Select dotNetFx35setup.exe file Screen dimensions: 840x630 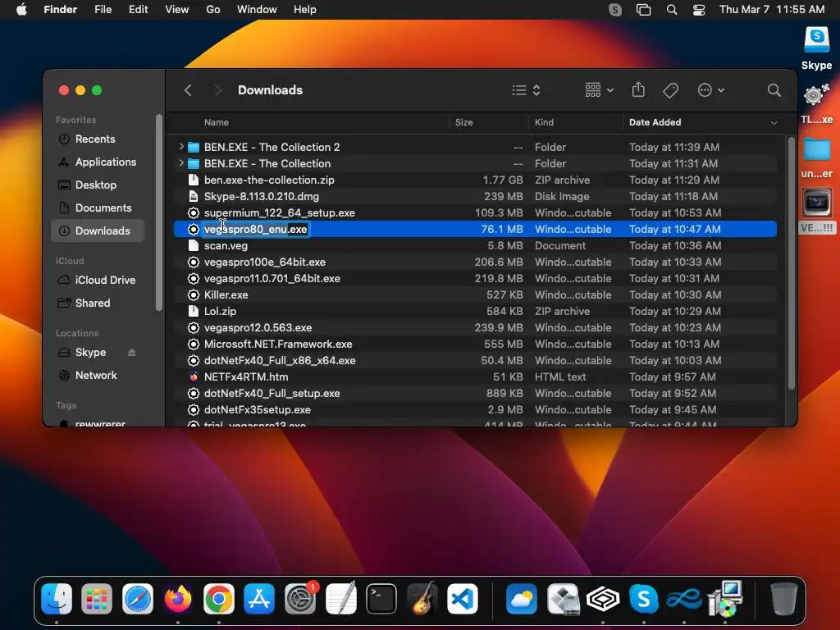[475, 410]
